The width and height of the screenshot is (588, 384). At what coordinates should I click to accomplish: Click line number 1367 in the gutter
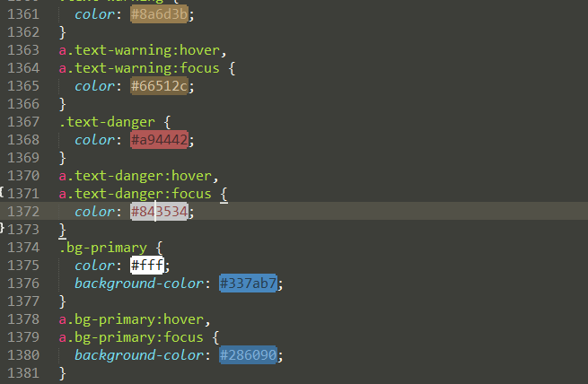point(22,122)
